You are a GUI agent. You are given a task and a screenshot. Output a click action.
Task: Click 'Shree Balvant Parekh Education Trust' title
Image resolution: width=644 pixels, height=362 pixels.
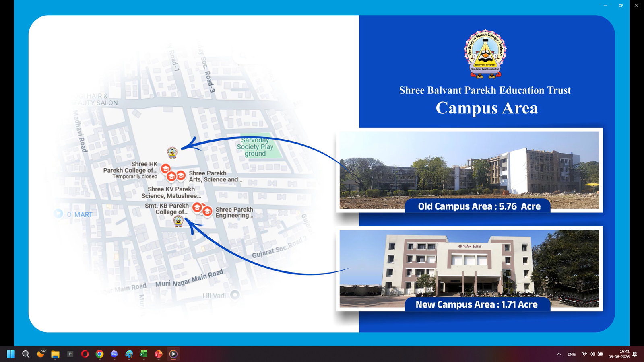tap(485, 90)
